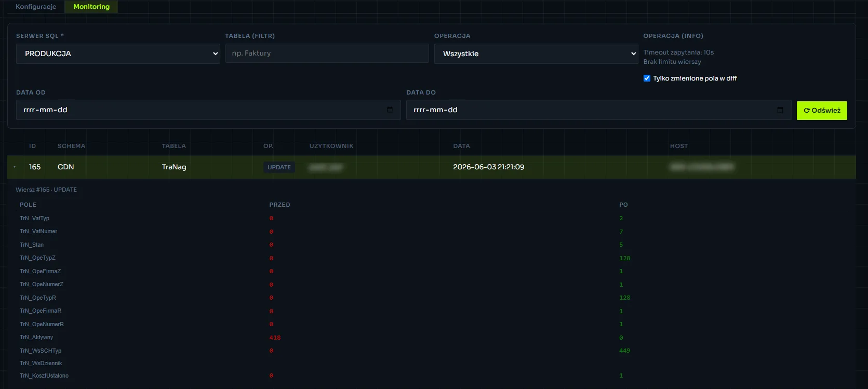Viewport: 868px width, 389px height.
Task: Select the TrN_OpeTypR field name
Action: (x=38, y=298)
